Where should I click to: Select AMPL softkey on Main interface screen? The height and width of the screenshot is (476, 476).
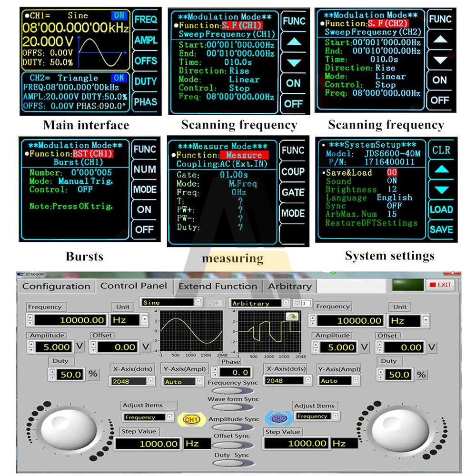click(146, 40)
